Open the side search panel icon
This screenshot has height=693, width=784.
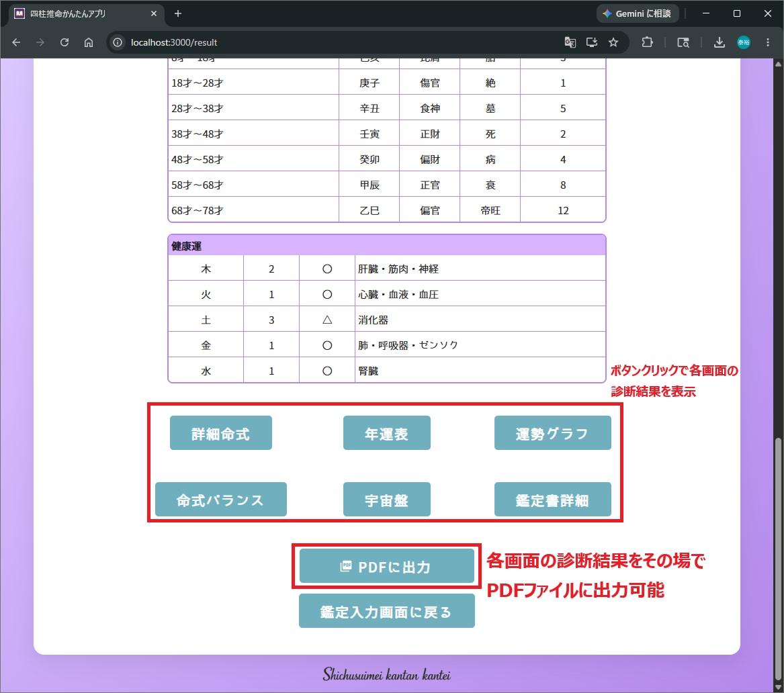tap(683, 42)
